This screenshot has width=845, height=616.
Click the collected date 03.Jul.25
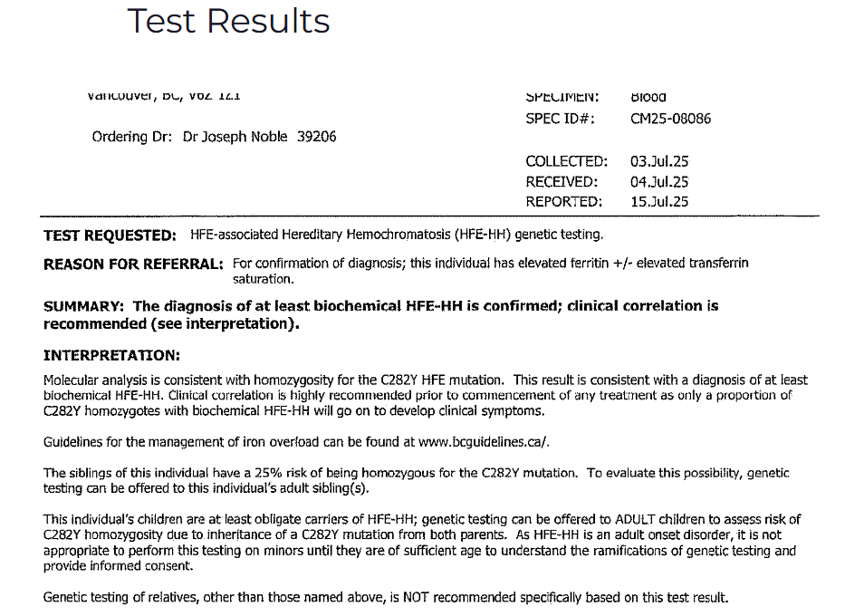point(659,161)
